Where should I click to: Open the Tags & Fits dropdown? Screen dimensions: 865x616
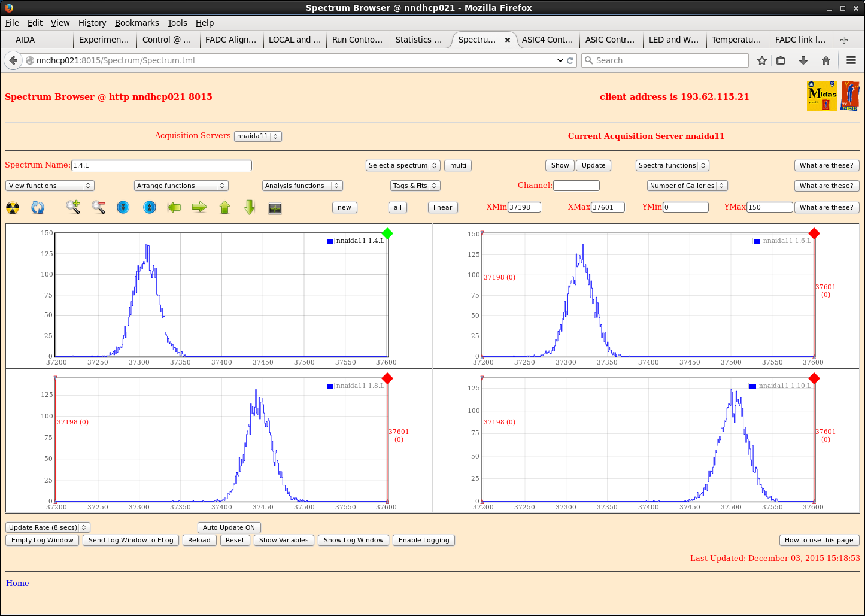pos(415,186)
